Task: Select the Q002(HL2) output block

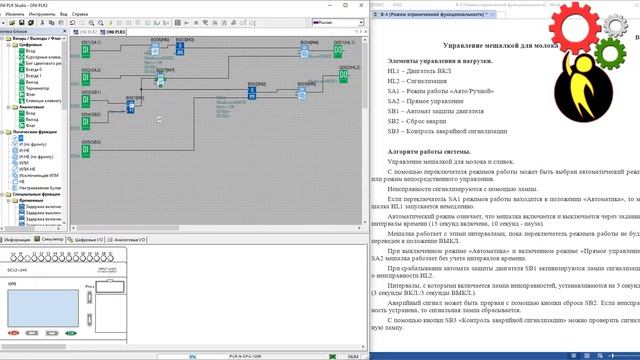Action: [343, 76]
